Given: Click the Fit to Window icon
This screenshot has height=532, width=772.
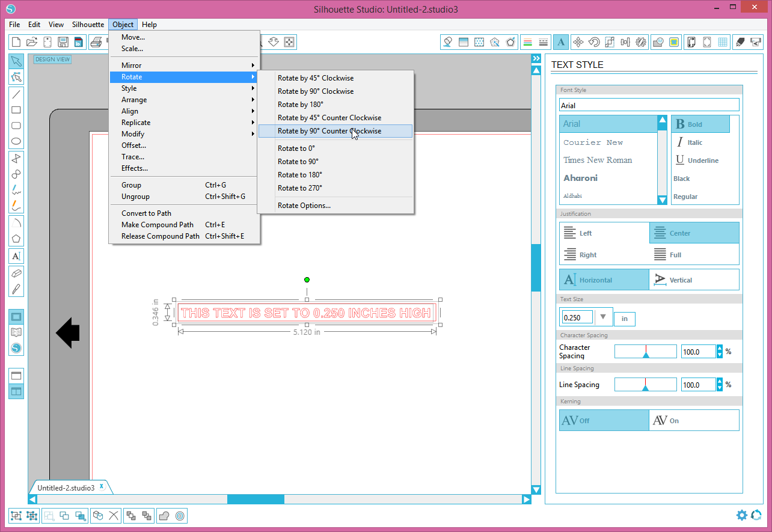Looking at the screenshot, I should pyautogui.click(x=289, y=42).
